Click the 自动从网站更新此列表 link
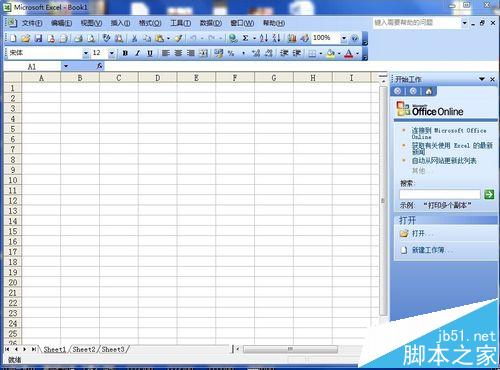The width and height of the screenshot is (500, 370). point(444,161)
